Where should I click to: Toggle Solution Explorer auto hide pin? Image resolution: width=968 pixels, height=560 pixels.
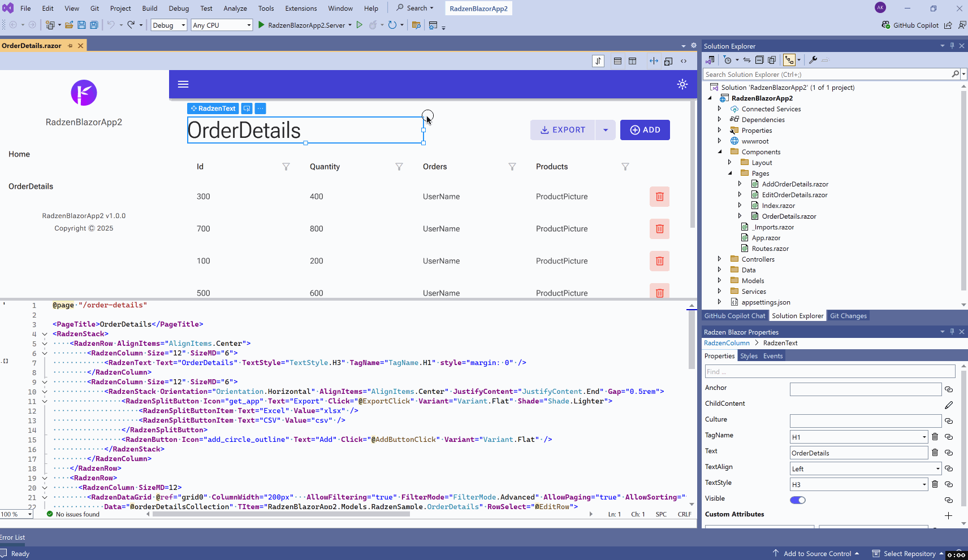point(952,46)
